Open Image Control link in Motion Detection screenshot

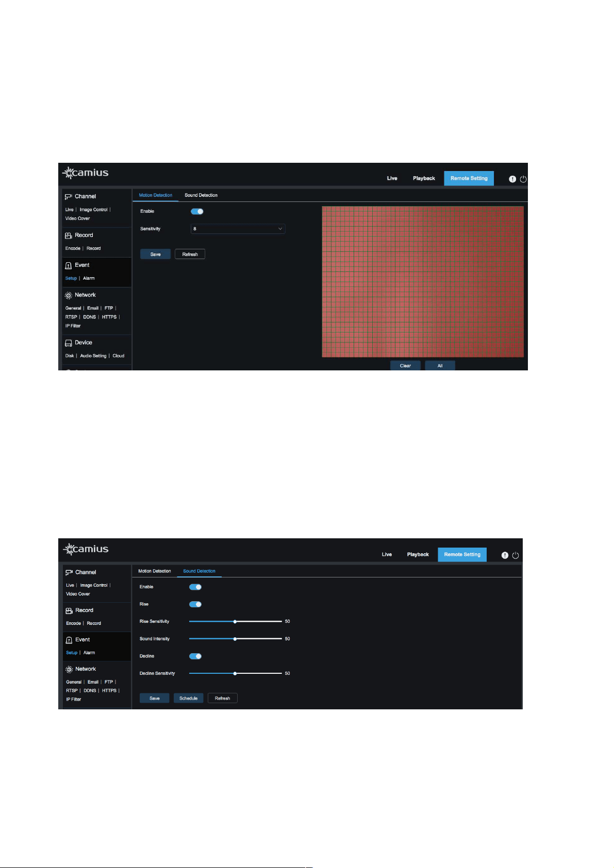coord(94,210)
